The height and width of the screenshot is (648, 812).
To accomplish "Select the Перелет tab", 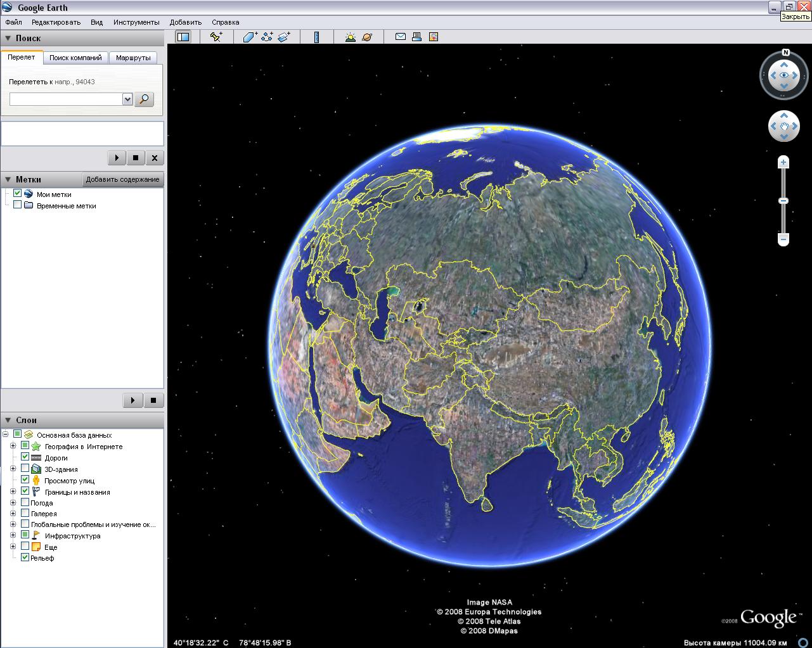I will [22, 57].
